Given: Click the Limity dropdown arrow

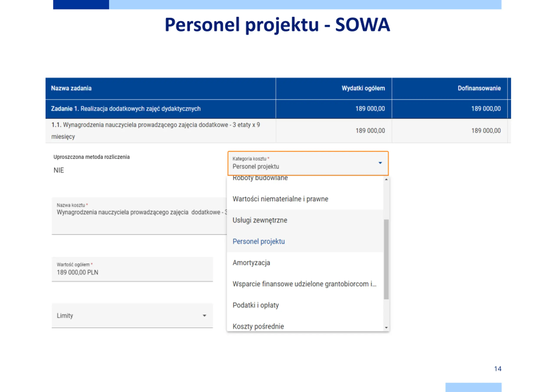Looking at the screenshot, I should (204, 316).
